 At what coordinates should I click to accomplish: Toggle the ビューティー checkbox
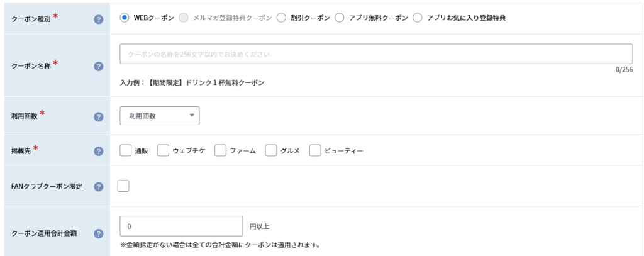(x=315, y=151)
